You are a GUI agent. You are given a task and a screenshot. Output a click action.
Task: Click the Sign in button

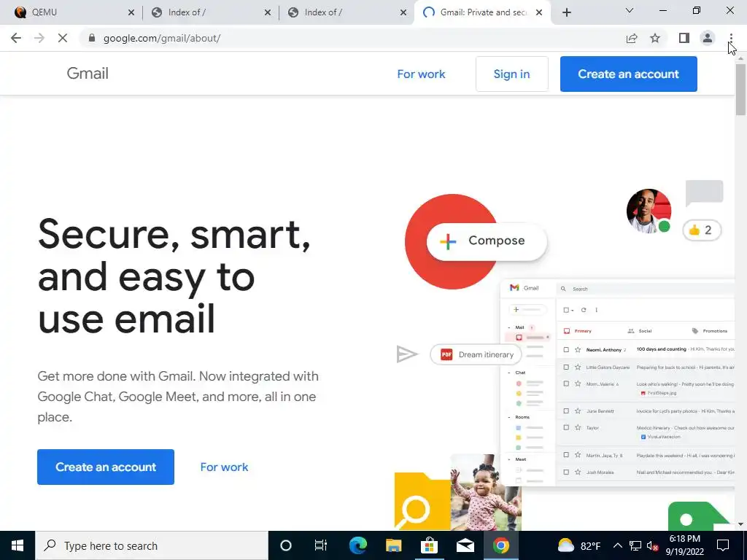(511, 74)
